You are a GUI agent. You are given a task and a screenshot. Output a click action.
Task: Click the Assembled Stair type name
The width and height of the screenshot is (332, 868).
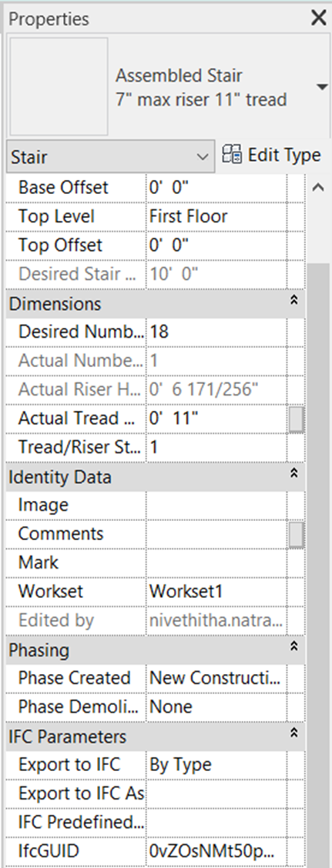[x=179, y=76]
